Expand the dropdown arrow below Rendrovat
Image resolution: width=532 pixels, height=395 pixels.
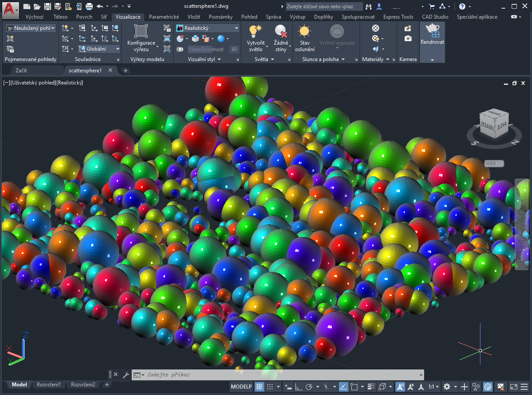point(432,60)
